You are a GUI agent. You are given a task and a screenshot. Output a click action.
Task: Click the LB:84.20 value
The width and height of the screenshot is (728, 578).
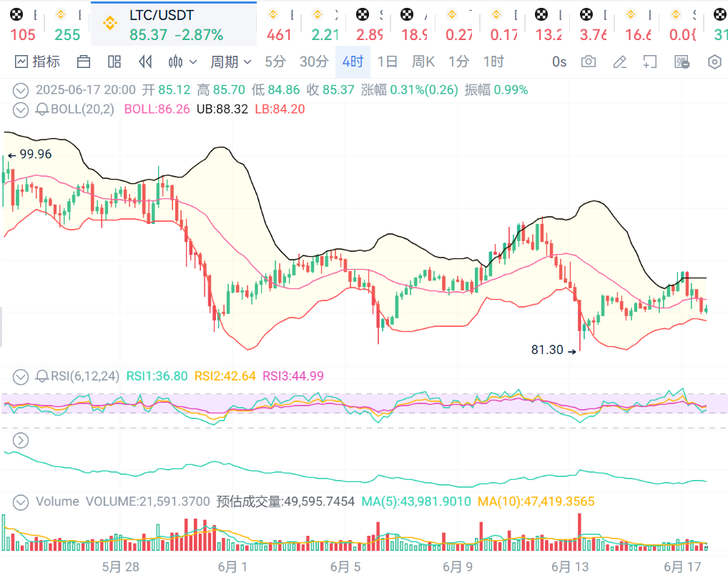[280, 109]
